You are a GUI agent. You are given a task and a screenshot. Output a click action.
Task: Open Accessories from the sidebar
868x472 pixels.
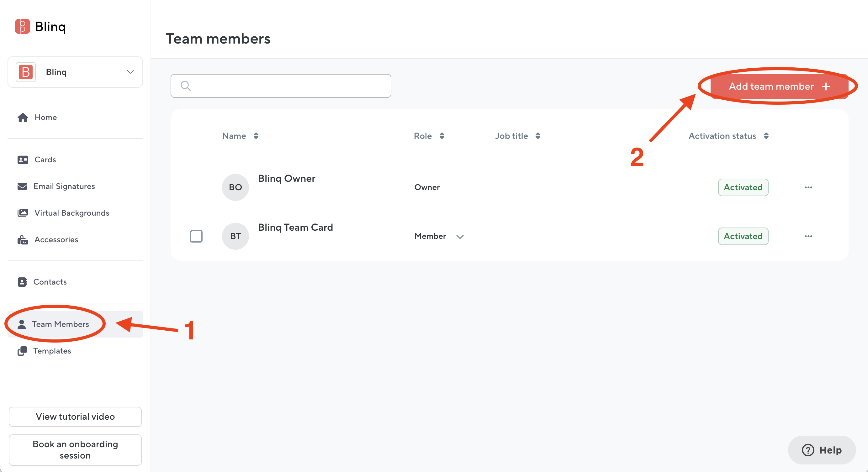[x=75, y=239]
